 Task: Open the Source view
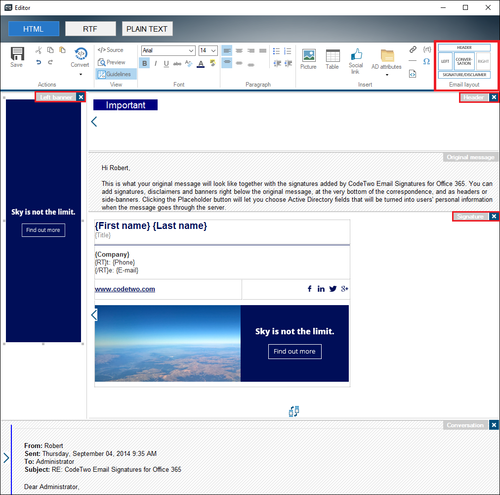pyautogui.click(x=110, y=50)
